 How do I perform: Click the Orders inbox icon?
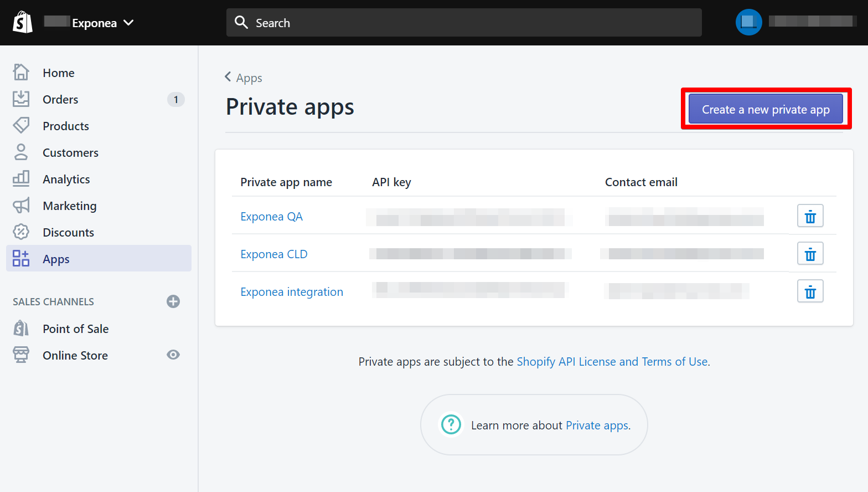(x=21, y=99)
